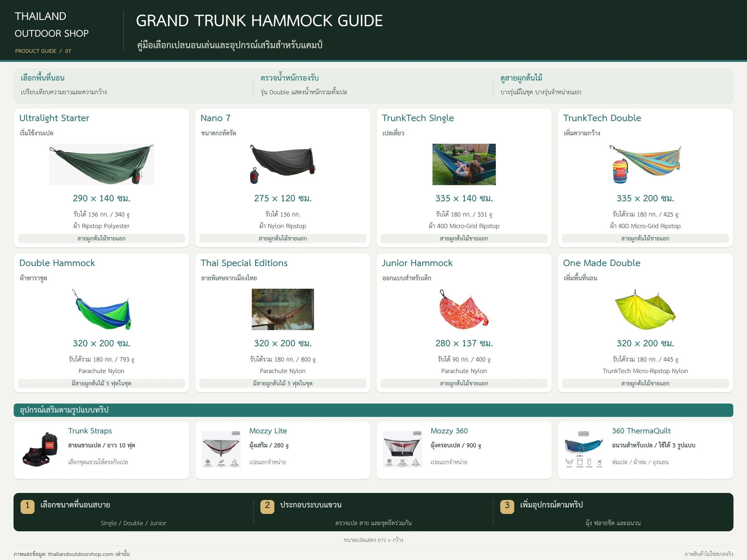Click the One Made Double straps tag
Screen dimensions: 747x560
tap(645, 383)
